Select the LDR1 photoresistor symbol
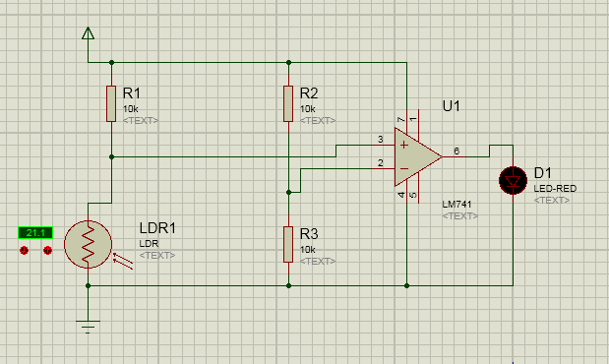609x364 pixels. click(x=89, y=244)
